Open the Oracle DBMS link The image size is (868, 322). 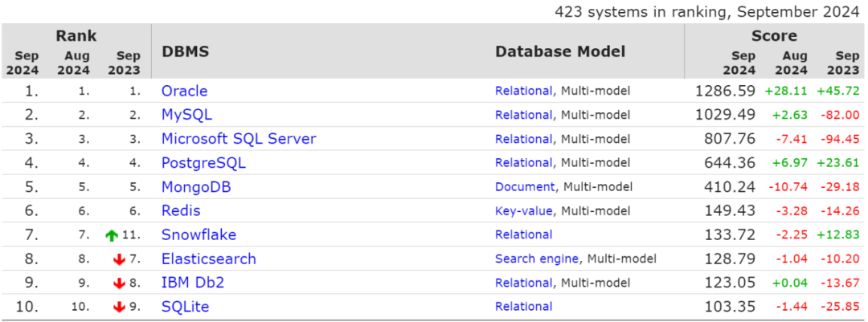coord(184,91)
